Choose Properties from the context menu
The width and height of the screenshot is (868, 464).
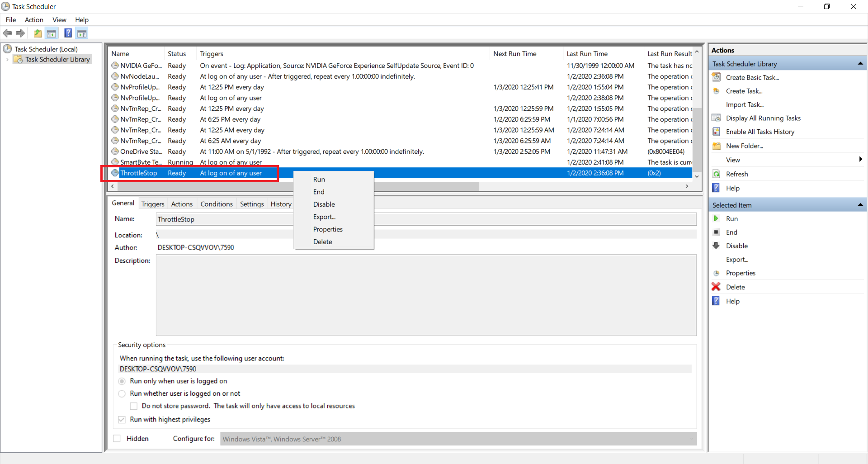pyautogui.click(x=334, y=229)
